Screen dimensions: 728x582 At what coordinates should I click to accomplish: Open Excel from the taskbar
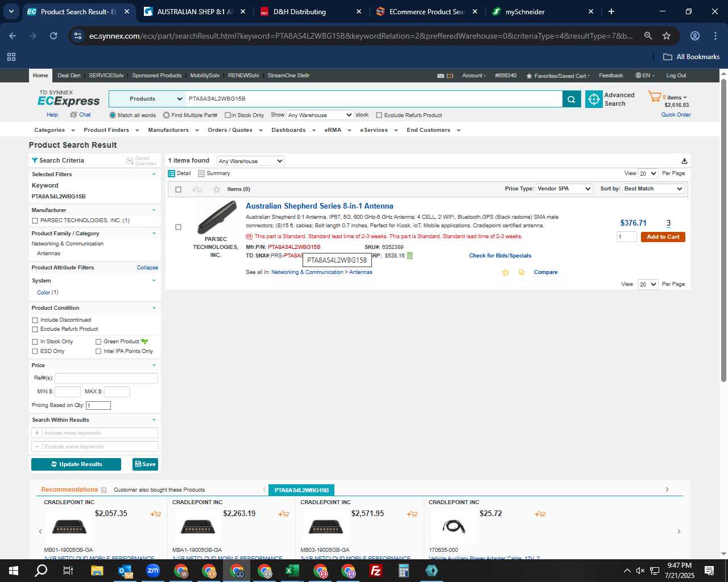[x=292, y=571]
